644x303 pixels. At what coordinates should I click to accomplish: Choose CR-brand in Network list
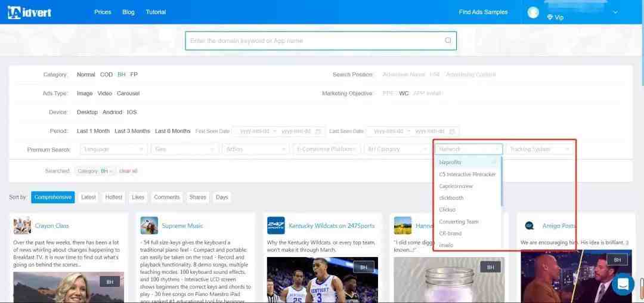point(467,234)
